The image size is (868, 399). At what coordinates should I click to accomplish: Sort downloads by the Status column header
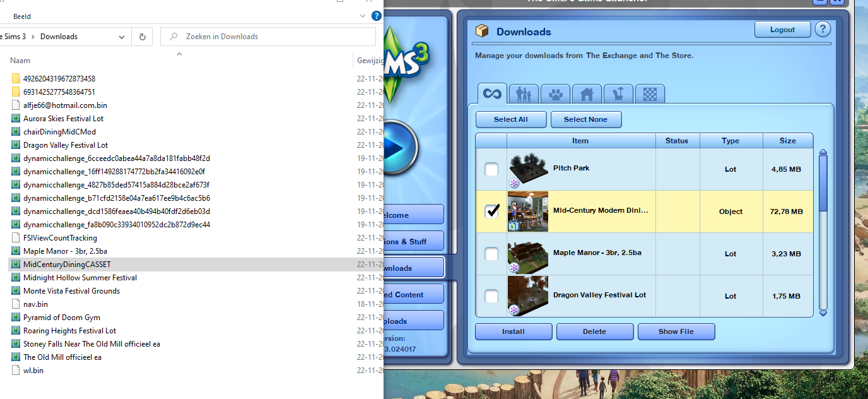pos(677,141)
